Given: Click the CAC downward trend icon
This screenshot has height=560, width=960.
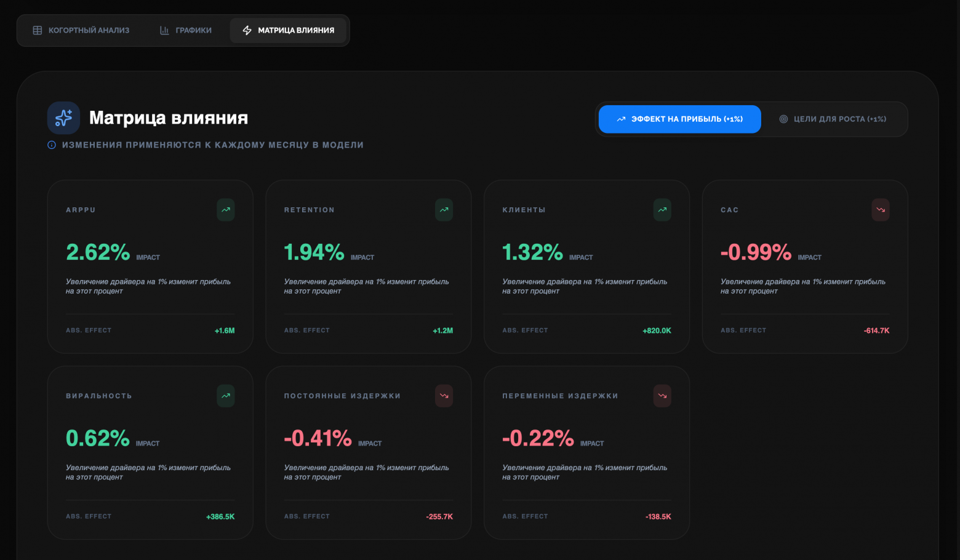Looking at the screenshot, I should [880, 210].
